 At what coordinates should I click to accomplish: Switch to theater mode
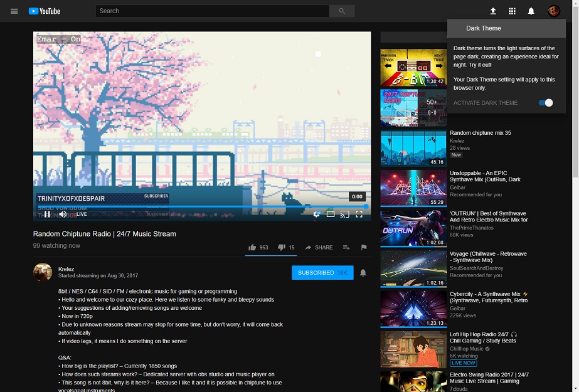coord(331,214)
